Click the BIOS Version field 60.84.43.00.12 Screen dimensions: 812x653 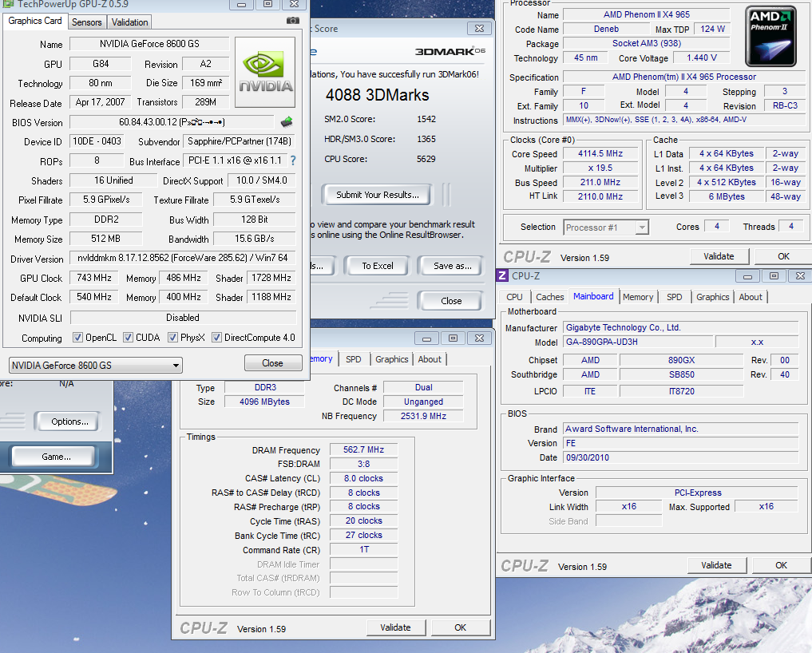point(172,122)
